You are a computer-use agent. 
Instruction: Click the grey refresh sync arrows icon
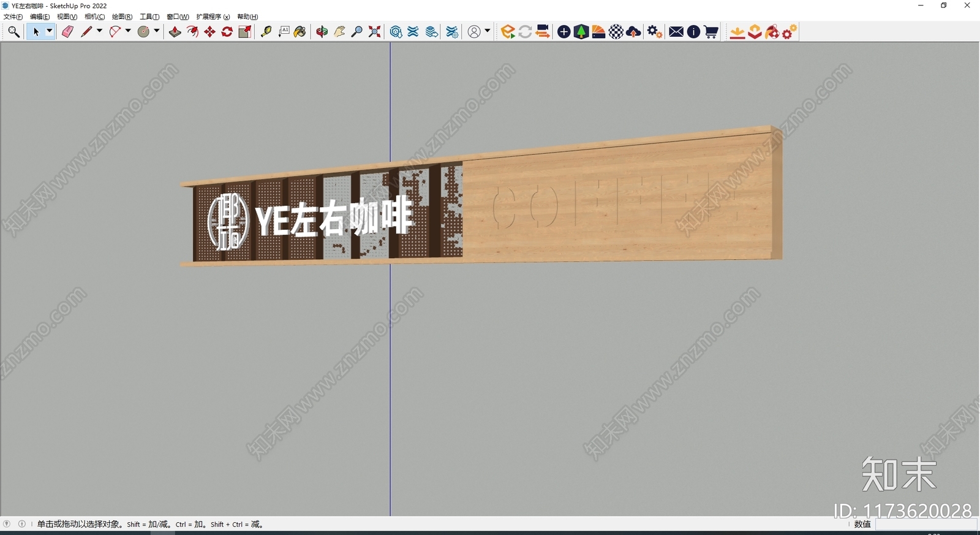(525, 32)
